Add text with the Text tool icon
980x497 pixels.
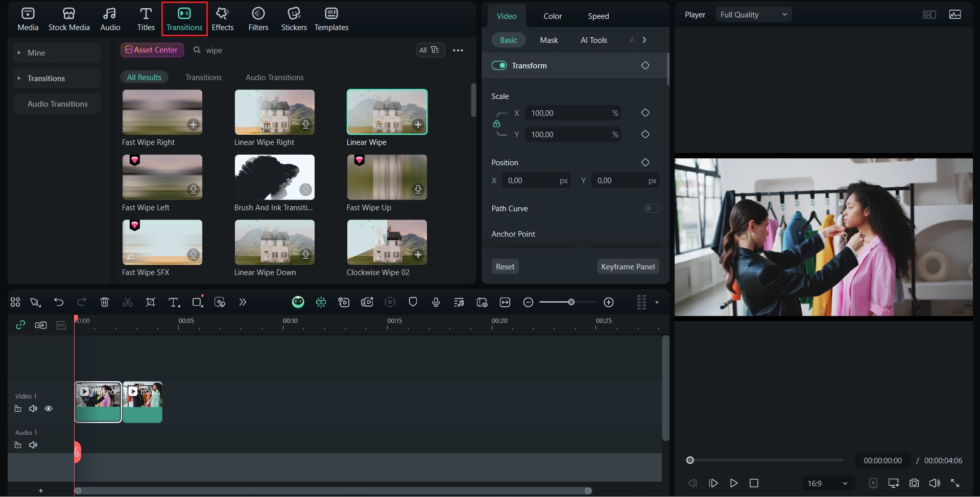174,302
